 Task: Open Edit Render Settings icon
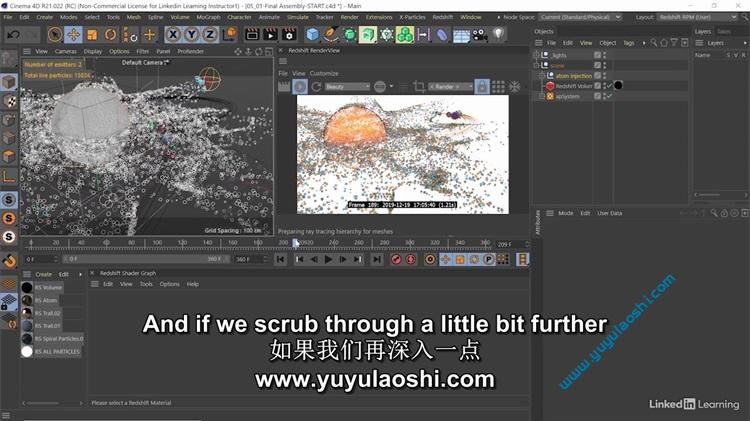click(x=289, y=34)
